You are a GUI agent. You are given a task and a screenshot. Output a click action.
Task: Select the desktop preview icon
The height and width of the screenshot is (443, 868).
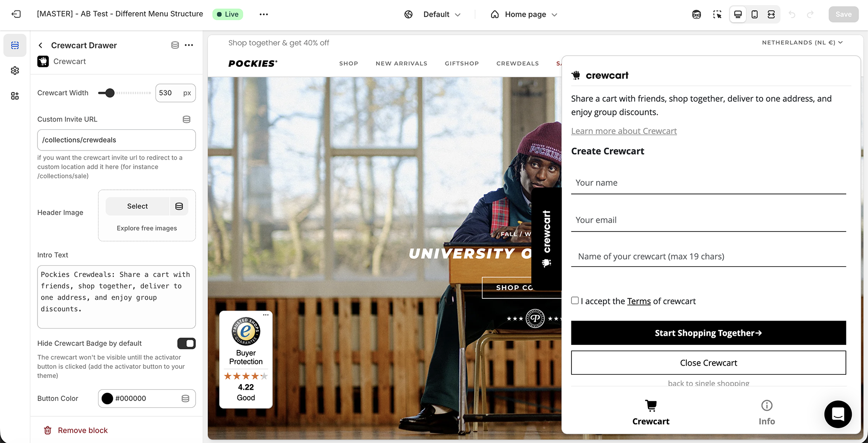click(x=738, y=14)
